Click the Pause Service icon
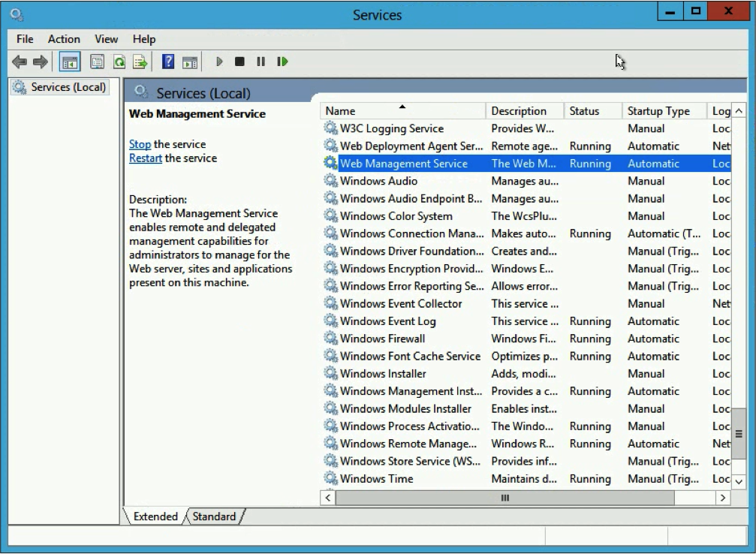This screenshot has width=756, height=554. tap(261, 62)
